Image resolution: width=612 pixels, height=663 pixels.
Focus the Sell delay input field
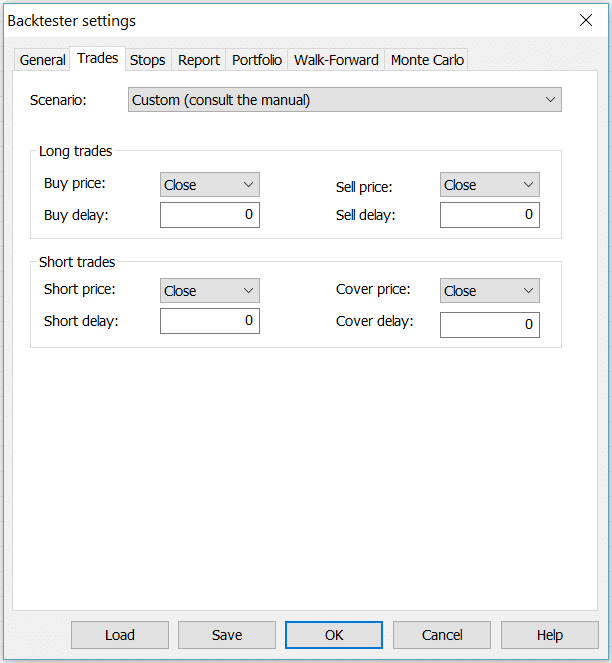(x=490, y=215)
